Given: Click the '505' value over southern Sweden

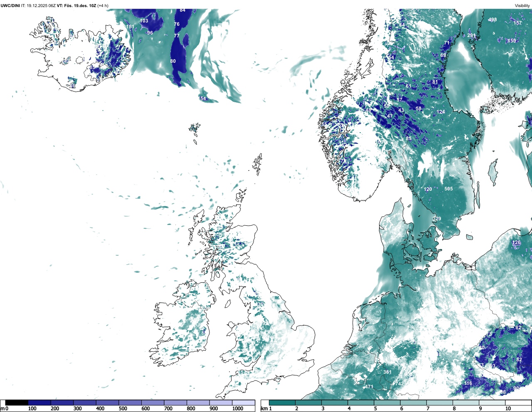Looking at the screenshot, I should [x=448, y=189].
